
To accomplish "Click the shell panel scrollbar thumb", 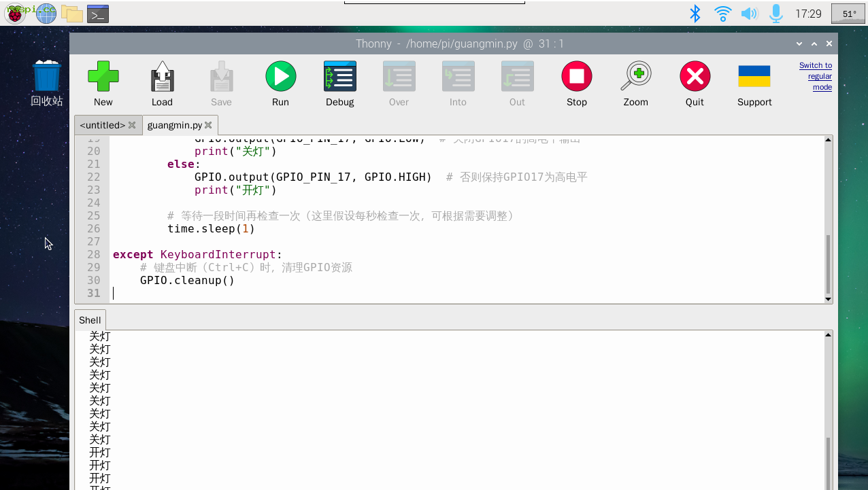I will [x=828, y=462].
